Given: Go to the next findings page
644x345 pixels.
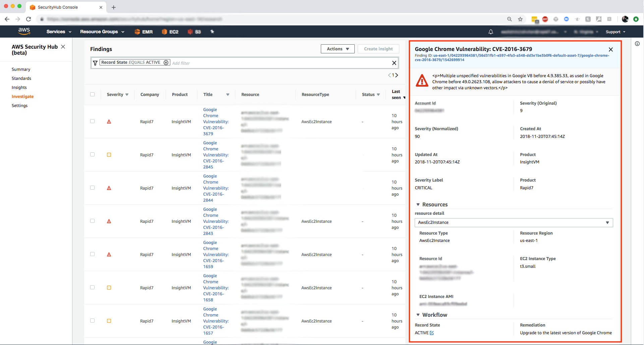Looking at the screenshot, I should pos(397,75).
